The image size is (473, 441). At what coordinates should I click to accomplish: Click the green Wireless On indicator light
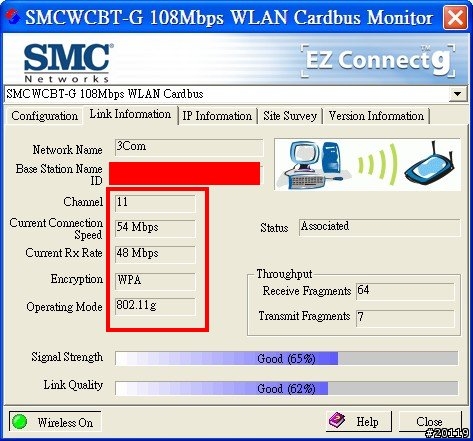click(19, 421)
